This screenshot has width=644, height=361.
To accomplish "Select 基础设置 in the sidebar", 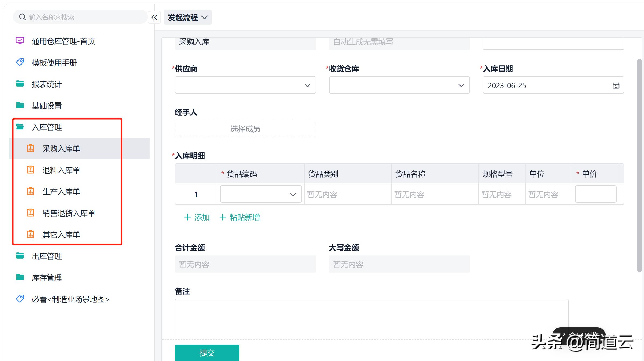I will 46,105.
